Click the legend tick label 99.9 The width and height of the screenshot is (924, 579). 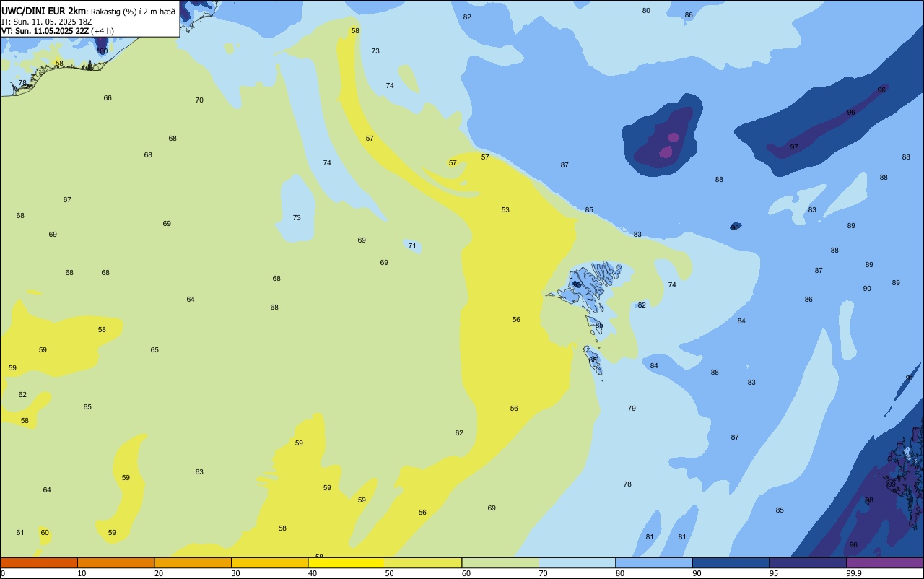(x=854, y=573)
